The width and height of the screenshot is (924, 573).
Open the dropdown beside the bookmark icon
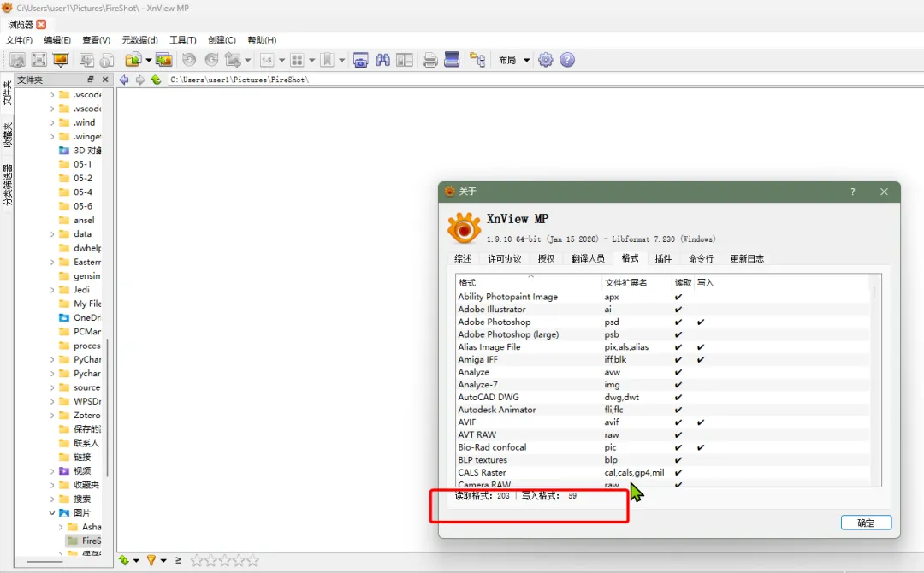[x=341, y=60]
